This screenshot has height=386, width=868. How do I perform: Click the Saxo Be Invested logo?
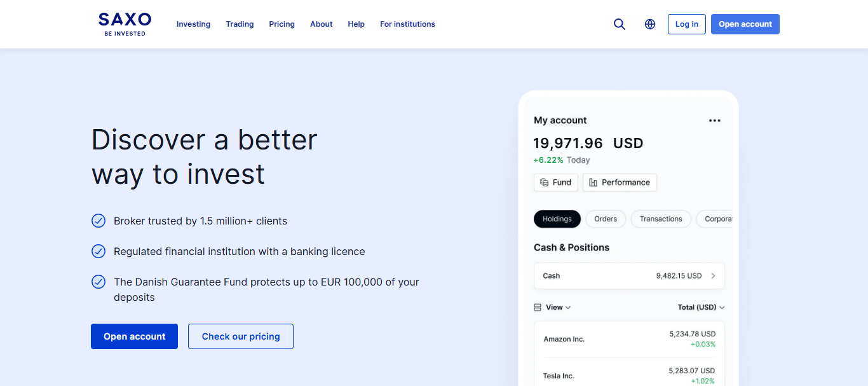(x=125, y=24)
